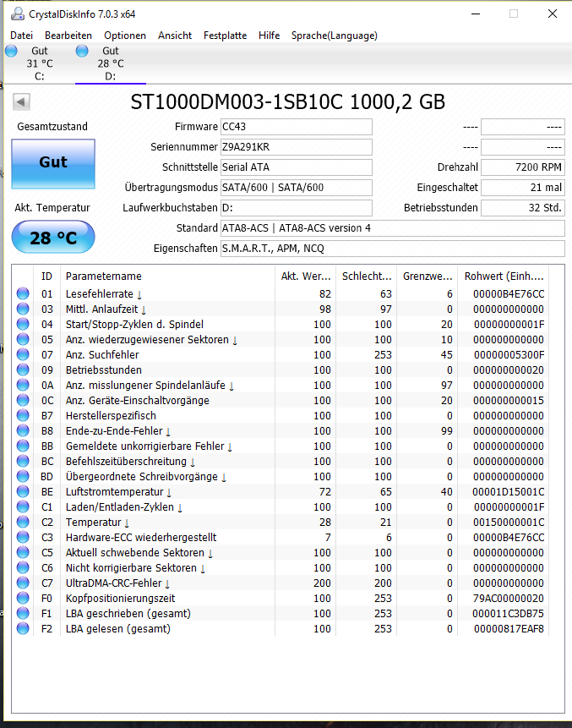Screen dimensions: 572x728
Task: Open the Hilfe menu
Action: tap(269, 36)
